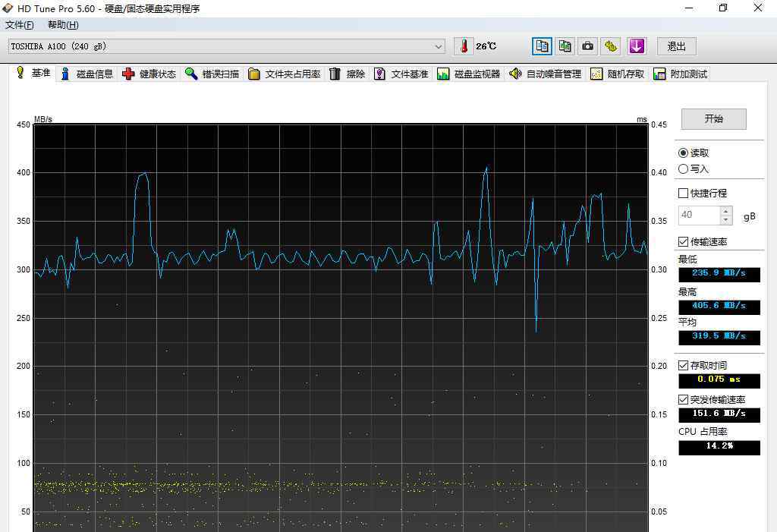Copy benchmark results text to clipboard
This screenshot has height=532, width=777.
click(x=542, y=46)
